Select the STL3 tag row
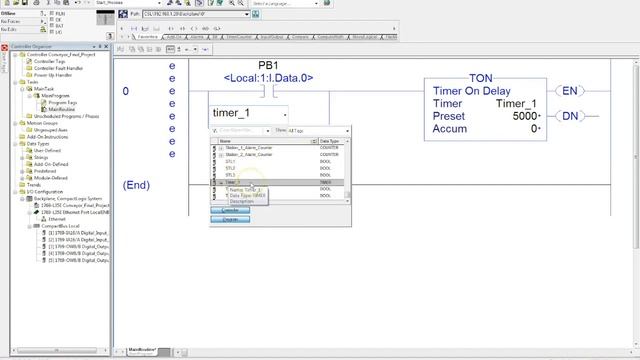640x360 pixels. pyautogui.click(x=277, y=175)
